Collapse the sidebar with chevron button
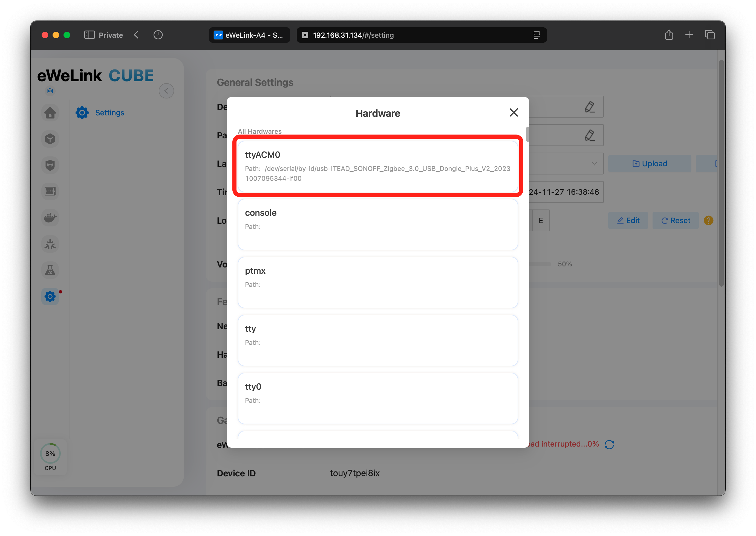 (x=166, y=91)
